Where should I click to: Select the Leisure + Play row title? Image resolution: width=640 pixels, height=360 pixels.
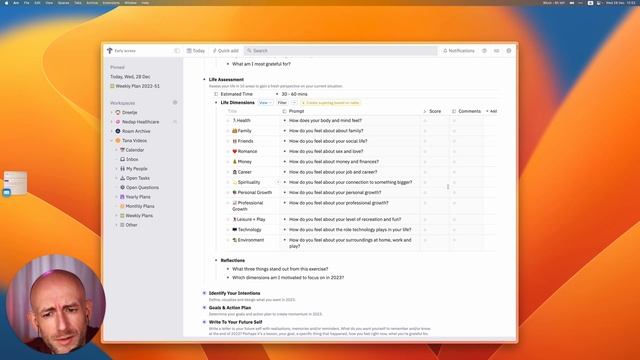point(251,219)
